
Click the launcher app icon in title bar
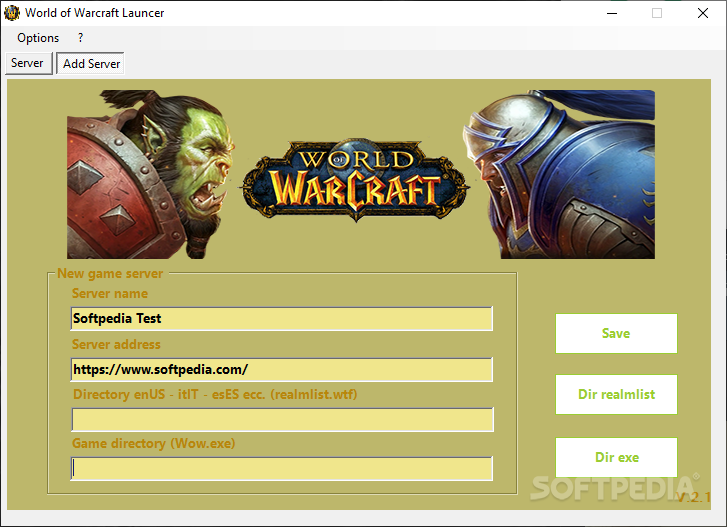click(x=12, y=13)
